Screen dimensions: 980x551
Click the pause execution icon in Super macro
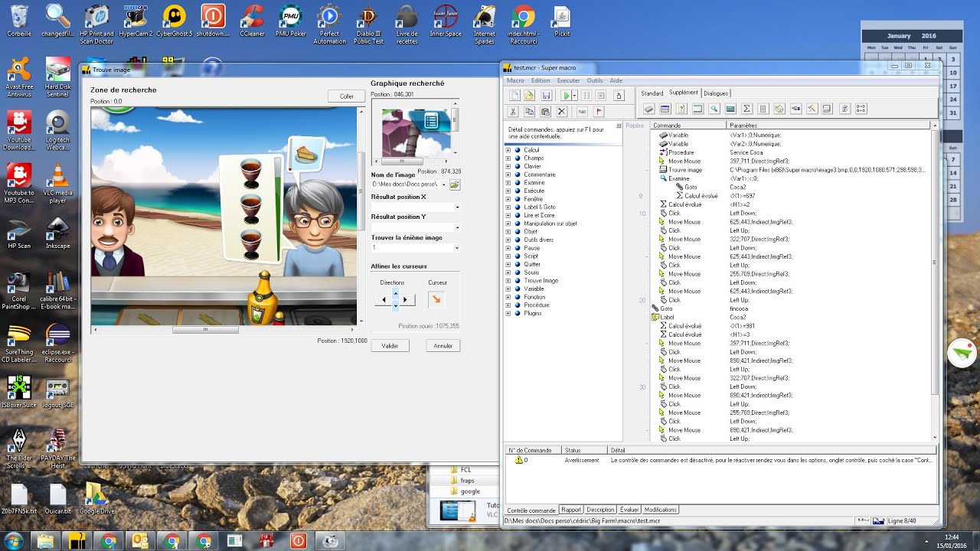[x=586, y=96]
